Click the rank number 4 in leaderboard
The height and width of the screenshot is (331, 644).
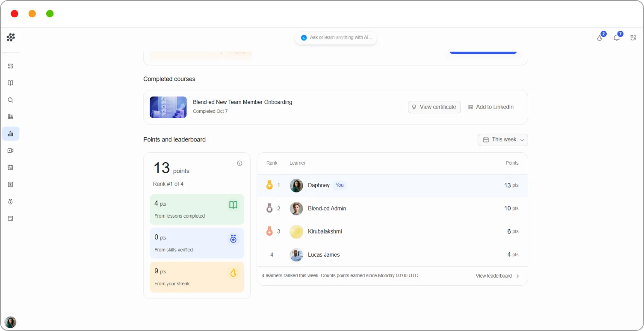[x=272, y=254]
